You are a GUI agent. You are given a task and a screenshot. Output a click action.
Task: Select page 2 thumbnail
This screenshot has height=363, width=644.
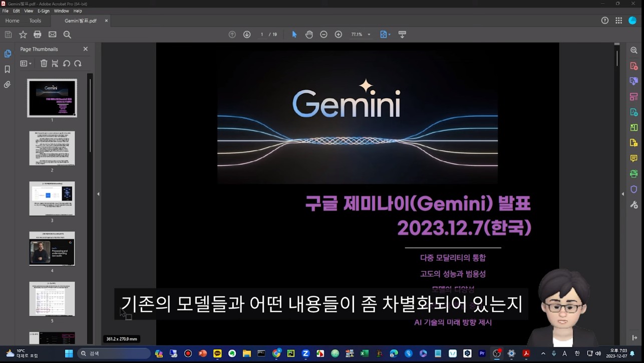[x=52, y=148]
